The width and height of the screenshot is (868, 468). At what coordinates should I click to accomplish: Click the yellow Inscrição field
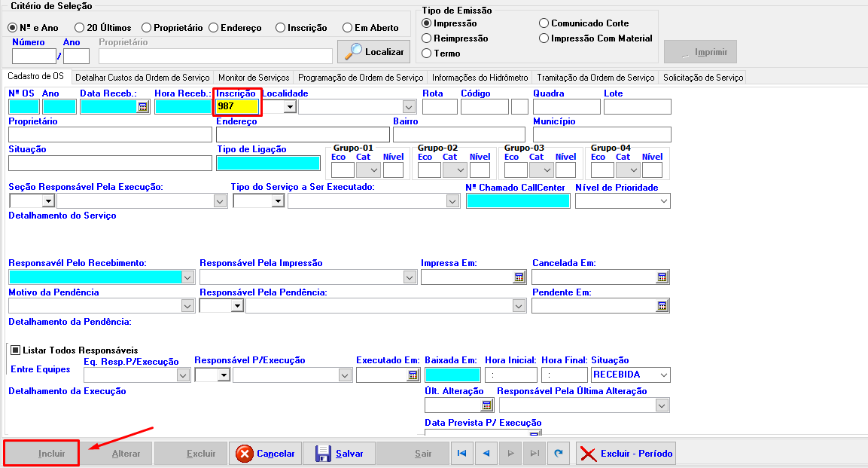[236, 106]
